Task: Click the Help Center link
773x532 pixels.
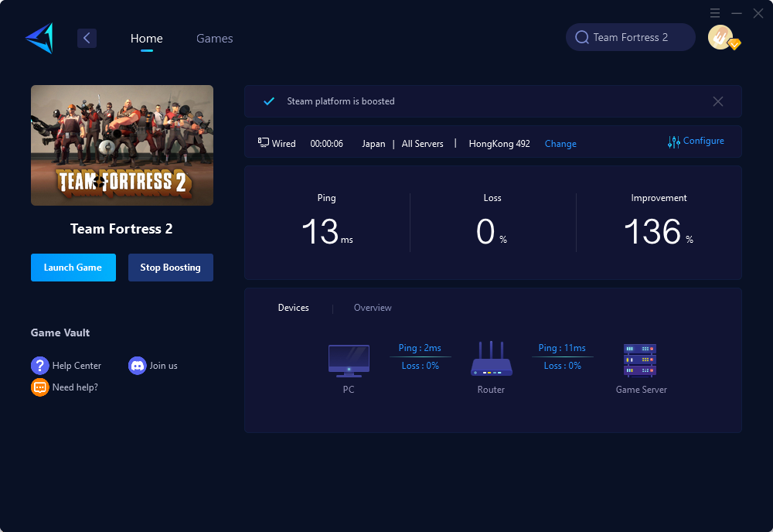Action: (x=77, y=366)
